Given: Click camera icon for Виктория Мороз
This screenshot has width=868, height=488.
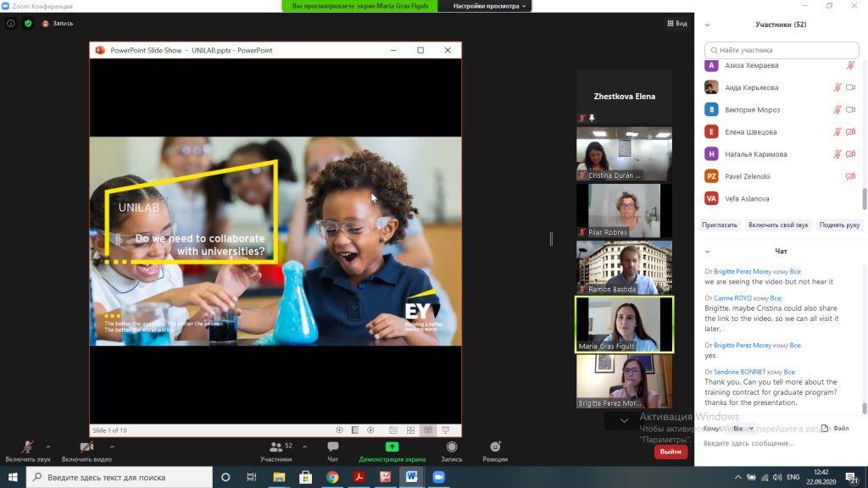Looking at the screenshot, I should pyautogui.click(x=851, y=109).
